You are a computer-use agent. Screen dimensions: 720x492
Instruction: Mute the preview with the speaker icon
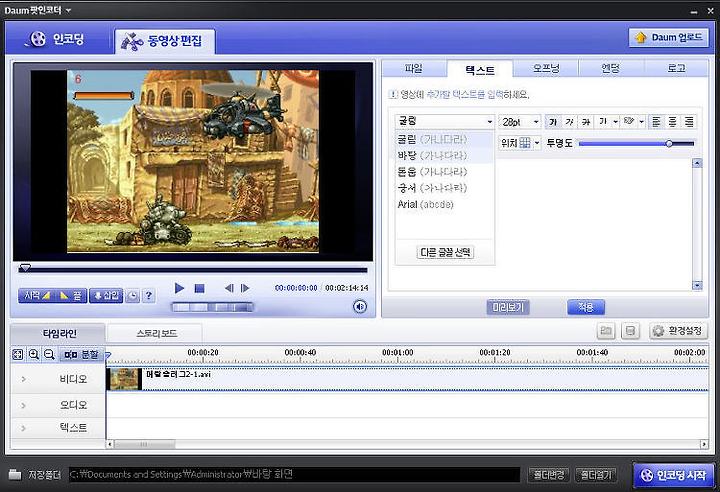pyautogui.click(x=360, y=306)
